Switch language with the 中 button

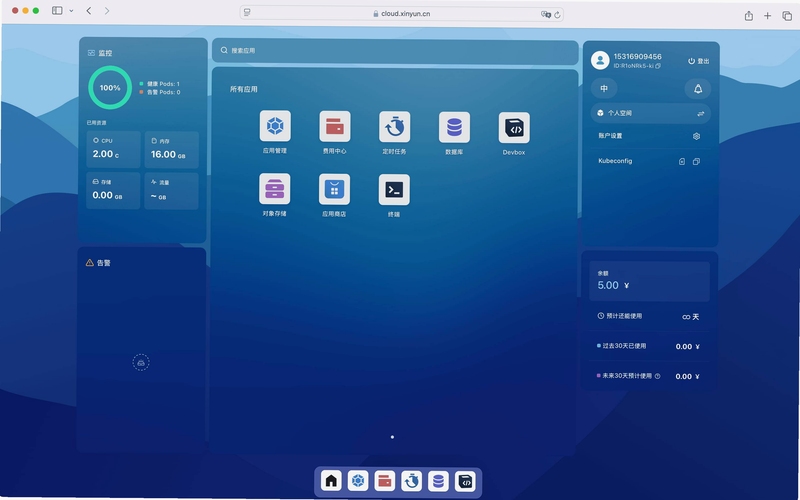pyautogui.click(x=604, y=88)
